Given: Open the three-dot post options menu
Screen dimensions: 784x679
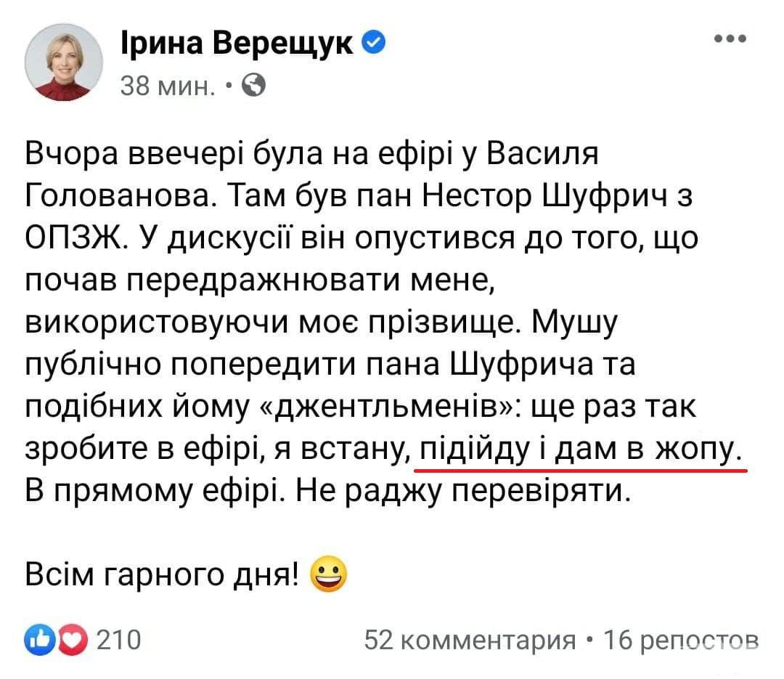Looking at the screenshot, I should (x=730, y=38).
